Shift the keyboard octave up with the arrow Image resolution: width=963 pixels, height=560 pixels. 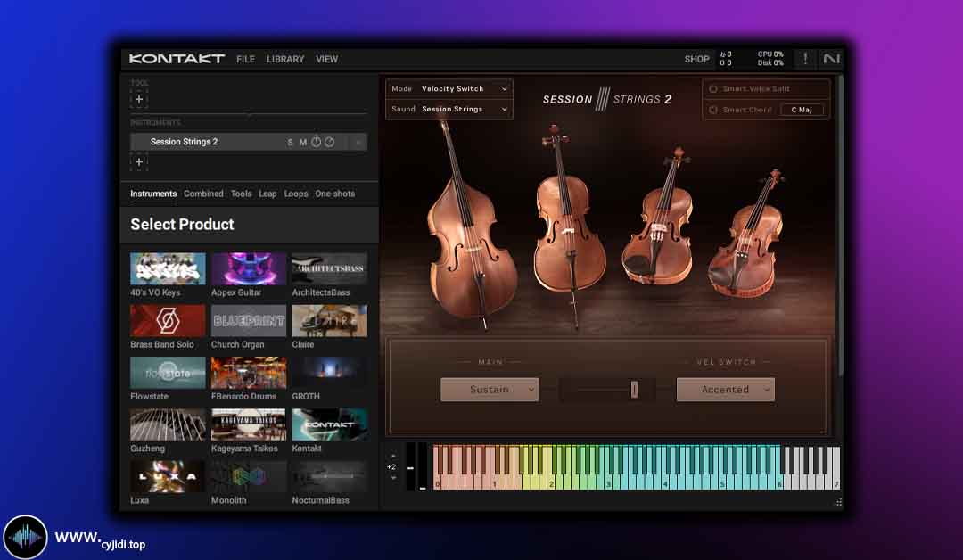pyautogui.click(x=393, y=457)
